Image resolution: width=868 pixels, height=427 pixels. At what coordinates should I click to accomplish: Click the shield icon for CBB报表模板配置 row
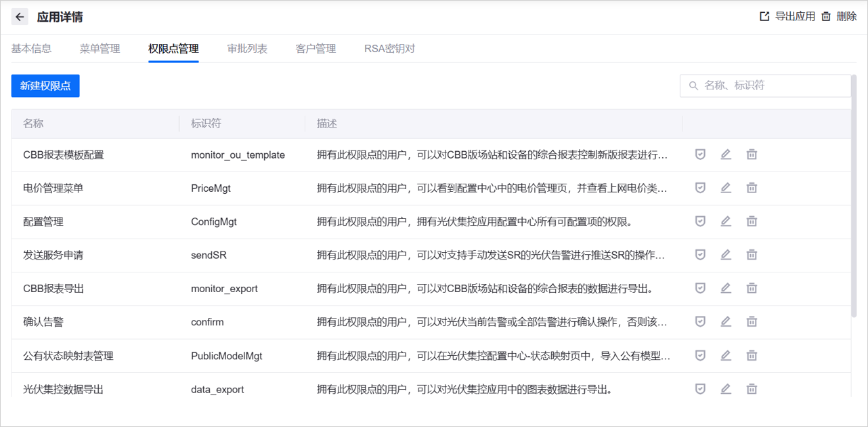[x=700, y=155]
